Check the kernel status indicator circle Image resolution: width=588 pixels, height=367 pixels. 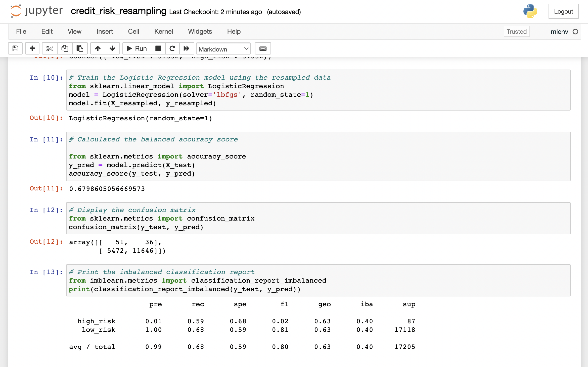point(576,32)
